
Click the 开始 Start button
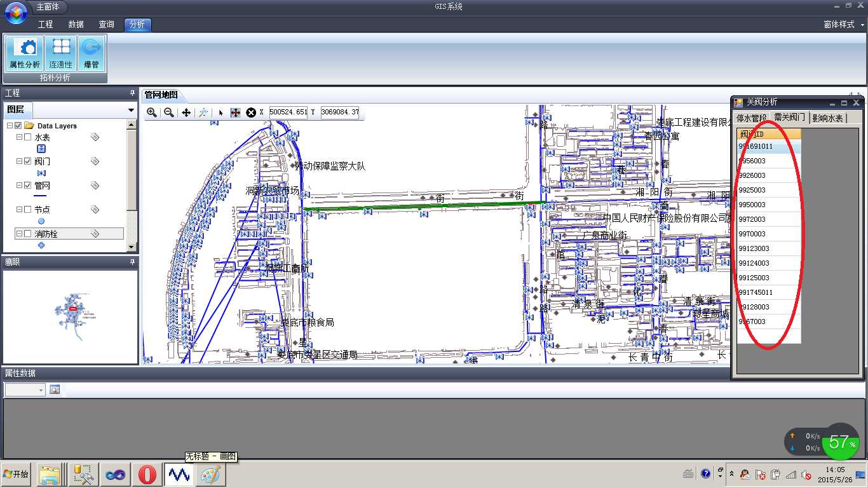pyautogui.click(x=16, y=474)
